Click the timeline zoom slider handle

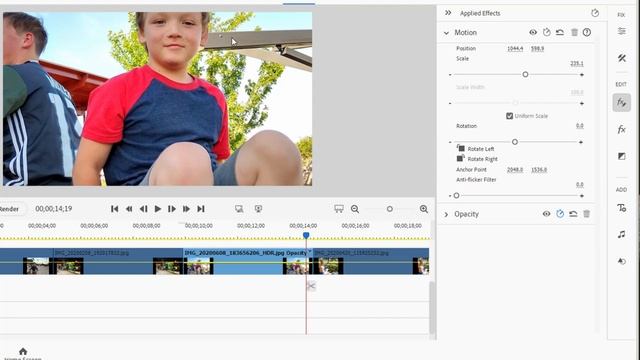(390, 209)
